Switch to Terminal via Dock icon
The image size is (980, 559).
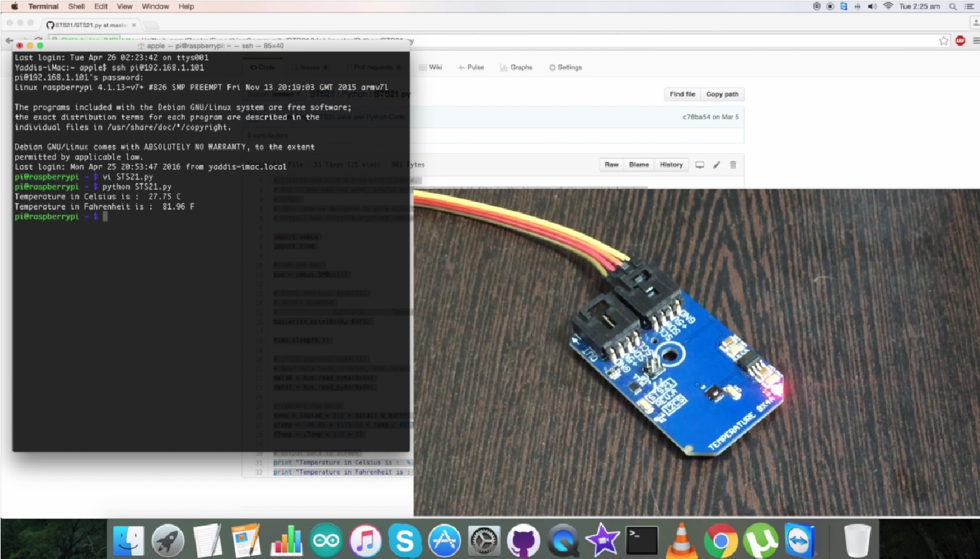pyautogui.click(x=642, y=541)
